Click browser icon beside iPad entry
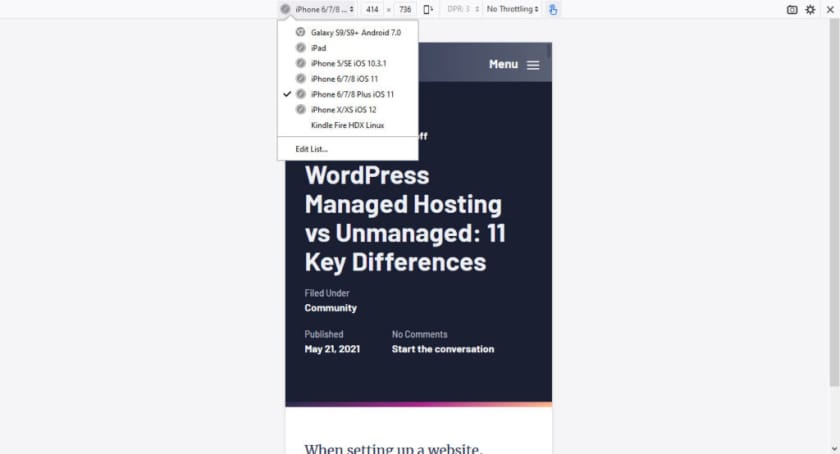 (301, 48)
